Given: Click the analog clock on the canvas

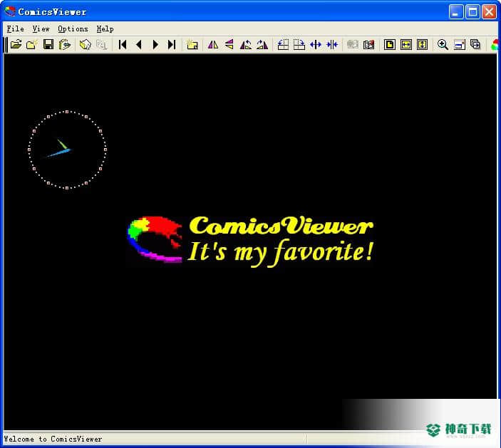Looking at the screenshot, I should tap(67, 150).
